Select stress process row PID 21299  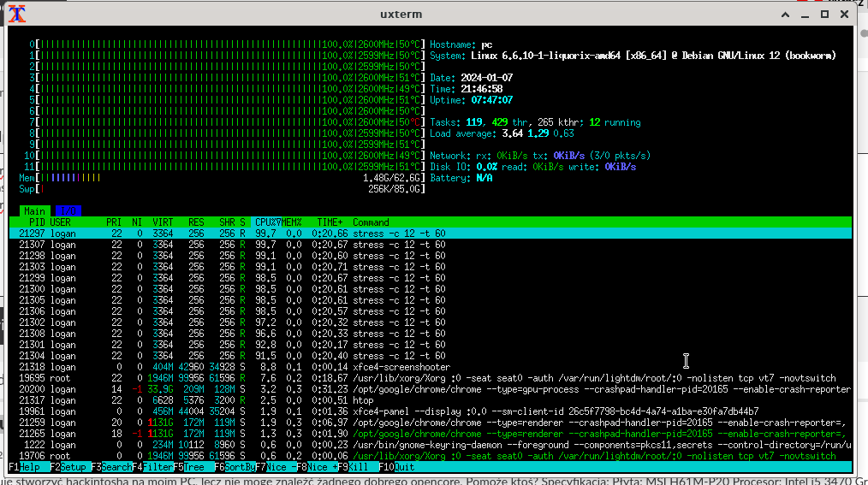[x=430, y=278]
